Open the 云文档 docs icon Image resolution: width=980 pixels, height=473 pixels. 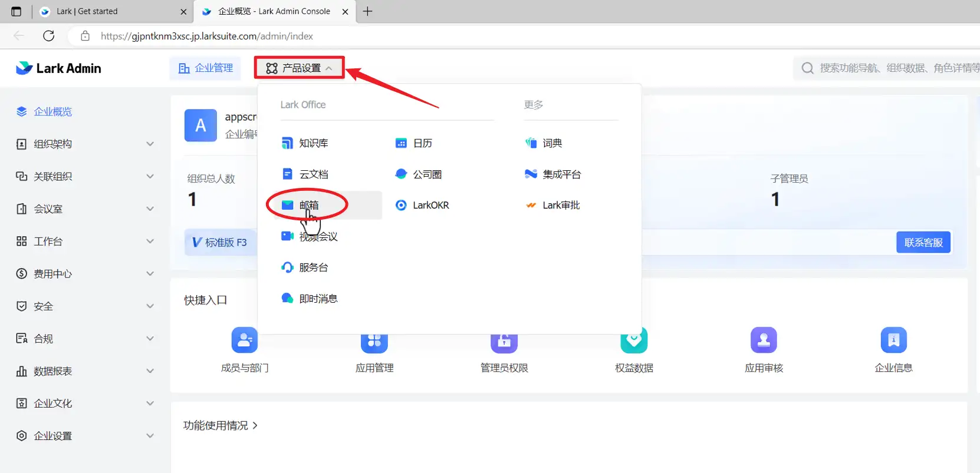287,174
